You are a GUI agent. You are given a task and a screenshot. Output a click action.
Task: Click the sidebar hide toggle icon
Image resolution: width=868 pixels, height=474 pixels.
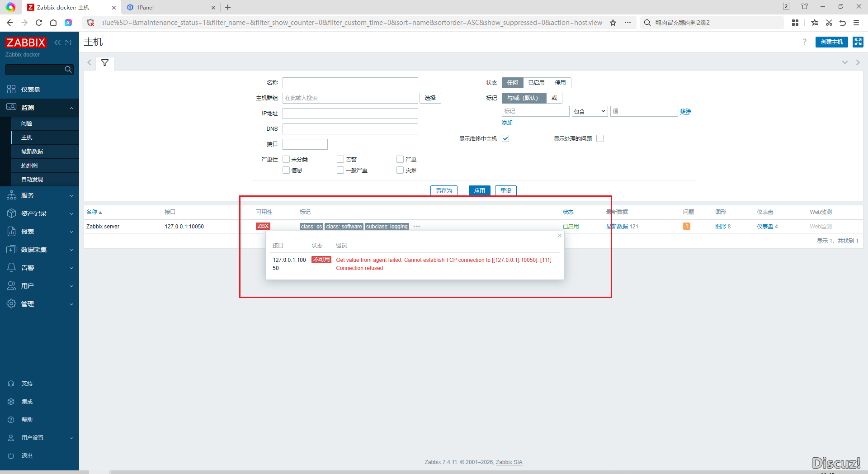tap(68, 43)
